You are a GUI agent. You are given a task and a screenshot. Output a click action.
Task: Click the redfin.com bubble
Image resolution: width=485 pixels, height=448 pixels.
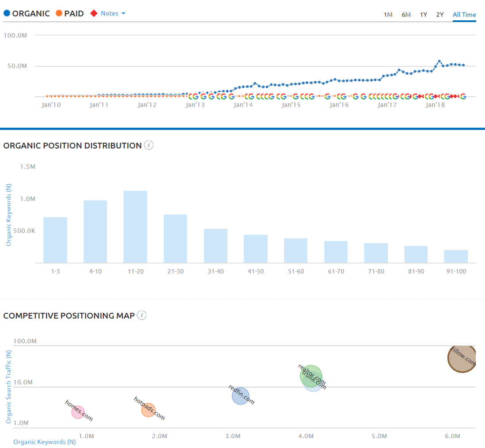coord(240,396)
